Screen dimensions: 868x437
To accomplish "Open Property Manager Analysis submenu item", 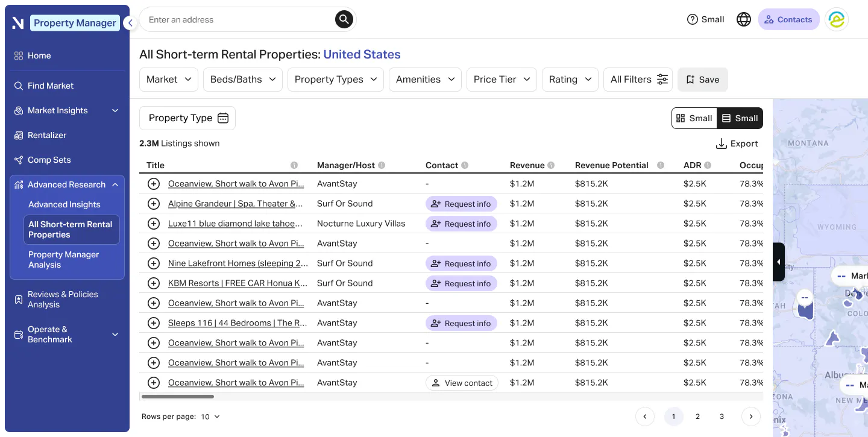I will point(64,260).
